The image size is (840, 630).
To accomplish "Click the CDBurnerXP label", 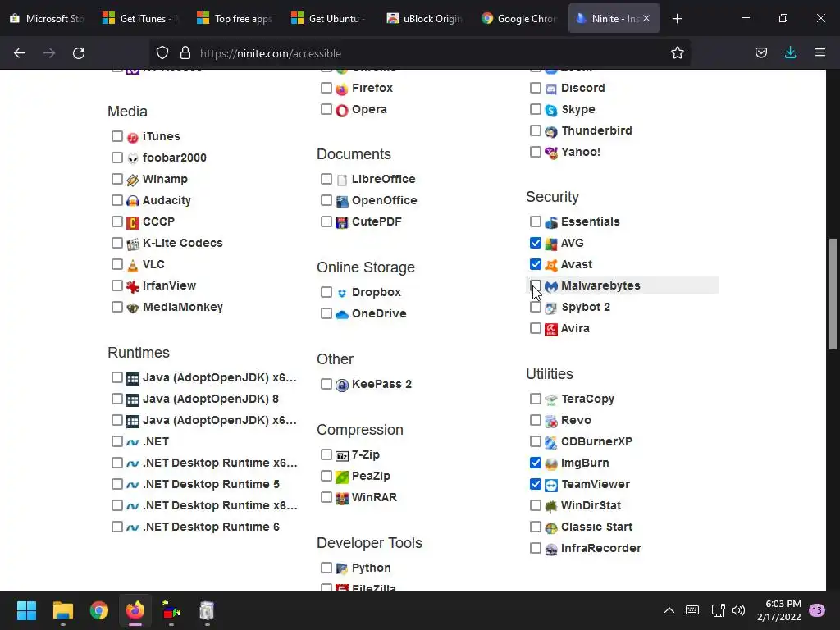I will [x=597, y=441].
